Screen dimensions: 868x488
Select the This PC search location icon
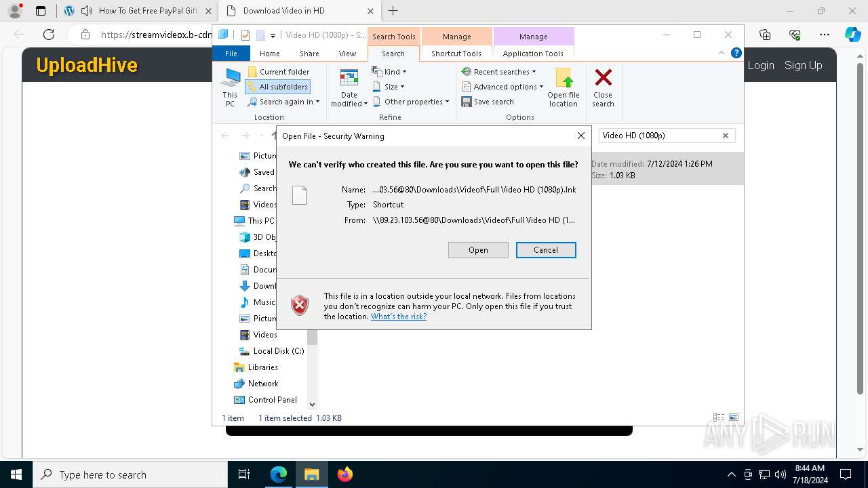point(230,87)
